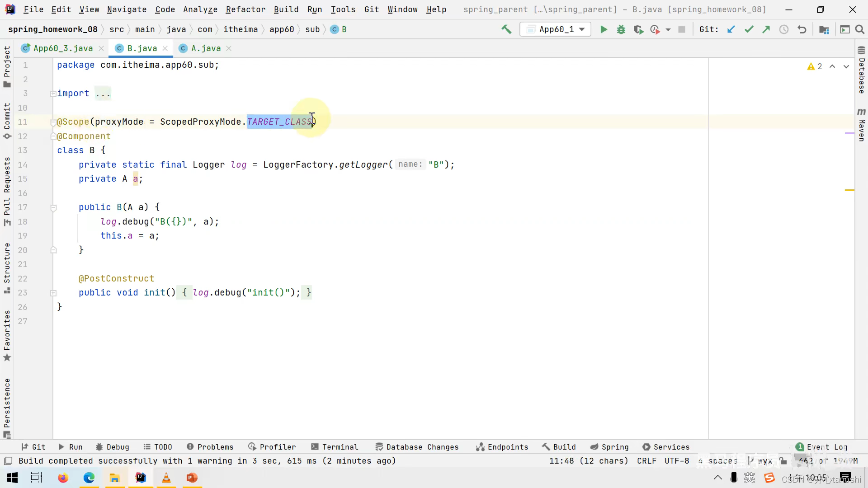Show Git history clock icon
The image size is (868, 488).
pos(784,29)
